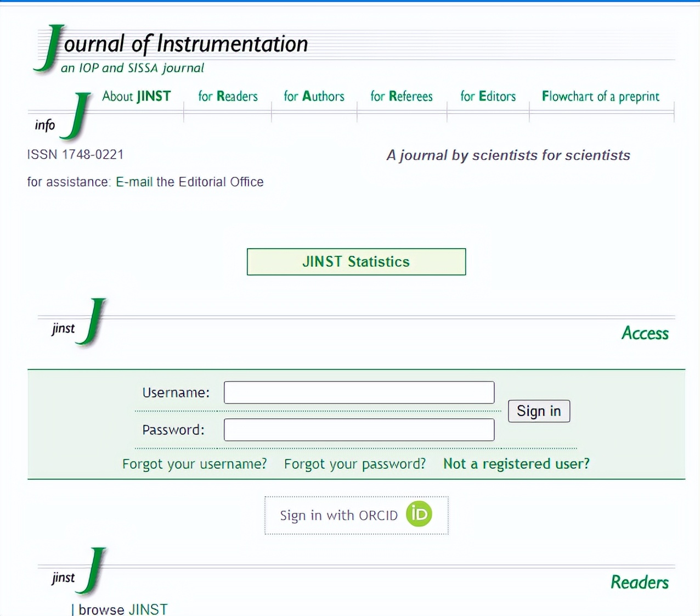This screenshot has width=700, height=616.
Task: Click the green ORCID iD icon
Action: [419, 514]
